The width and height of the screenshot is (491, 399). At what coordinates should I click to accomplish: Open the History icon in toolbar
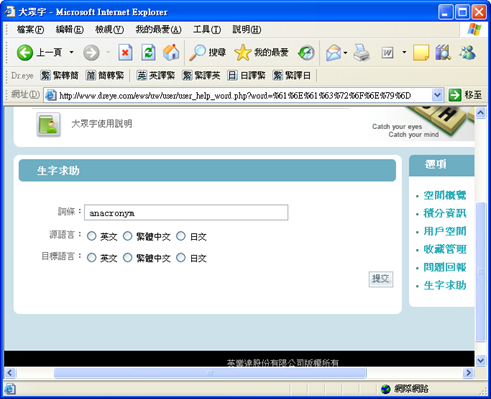tap(306, 53)
